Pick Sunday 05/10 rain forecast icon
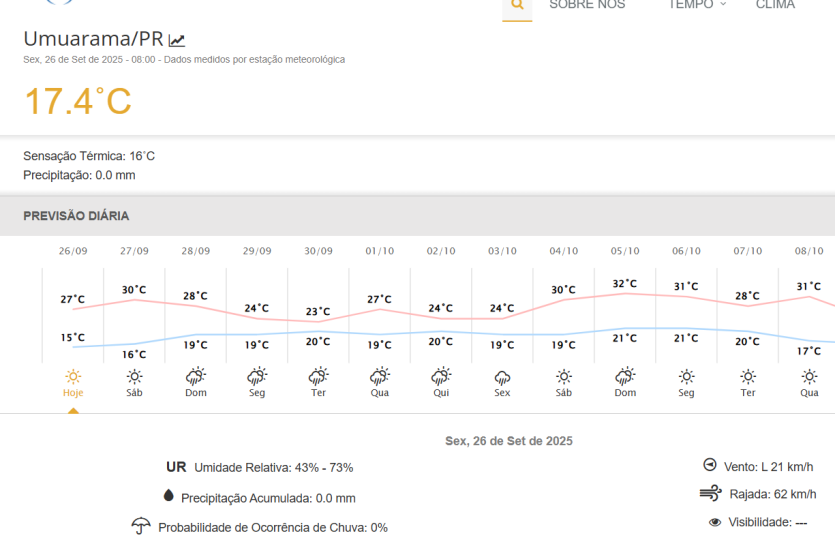The image size is (835, 557). pos(625,377)
